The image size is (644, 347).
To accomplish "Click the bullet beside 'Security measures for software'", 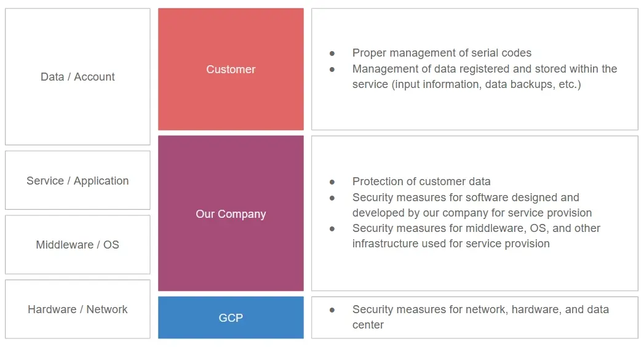I will 332,198.
